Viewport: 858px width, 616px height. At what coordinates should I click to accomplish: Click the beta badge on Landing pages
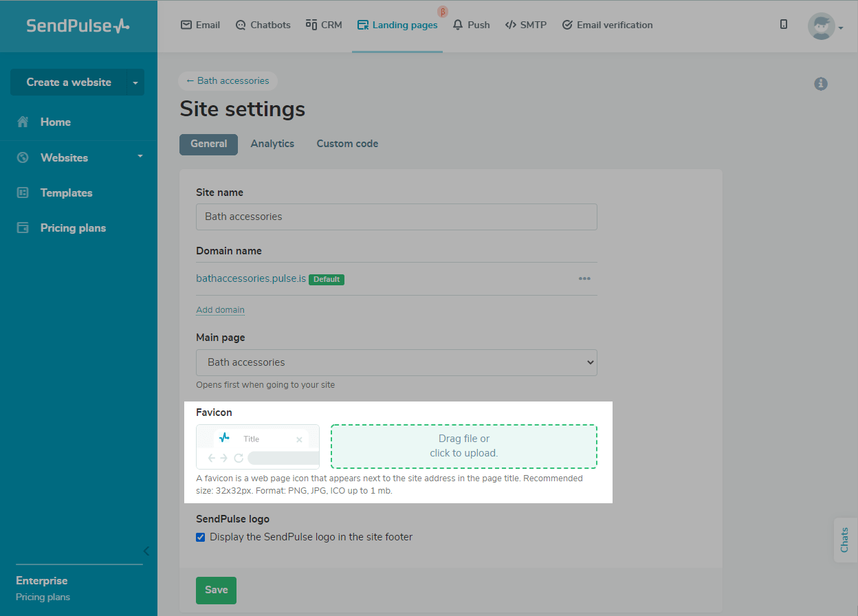click(443, 12)
